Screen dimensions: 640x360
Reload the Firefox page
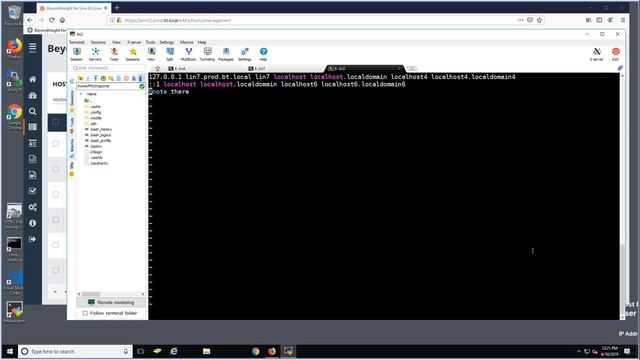point(51,20)
